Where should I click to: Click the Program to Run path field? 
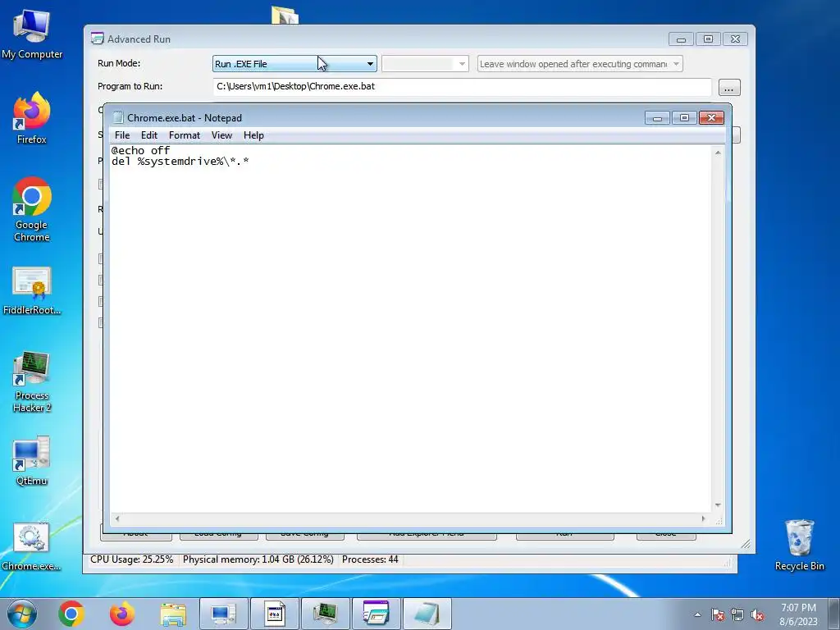463,86
